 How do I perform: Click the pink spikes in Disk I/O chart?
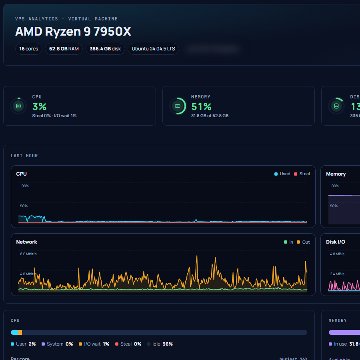click(x=344, y=285)
